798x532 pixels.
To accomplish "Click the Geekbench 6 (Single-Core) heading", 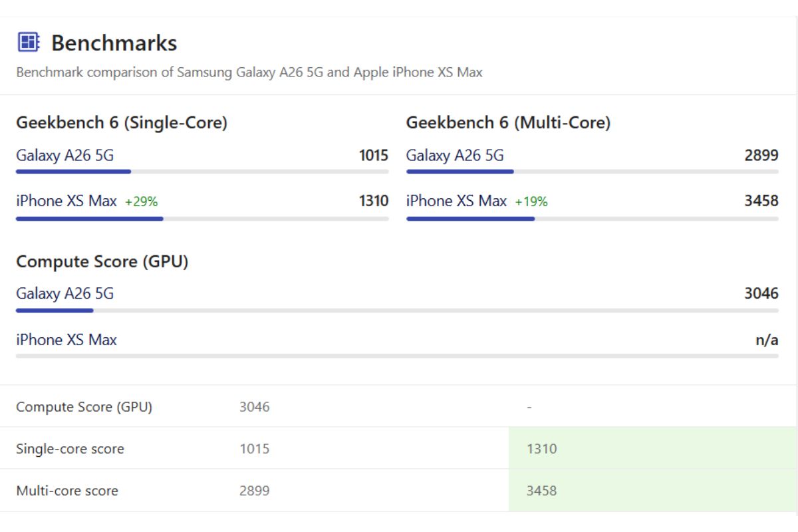I will 122,123.
